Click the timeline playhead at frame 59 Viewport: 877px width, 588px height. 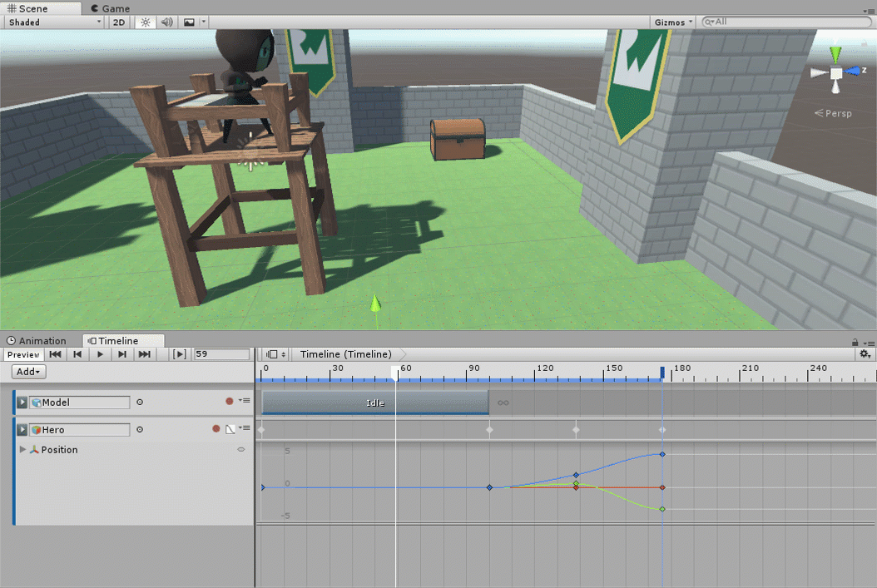[x=395, y=373]
